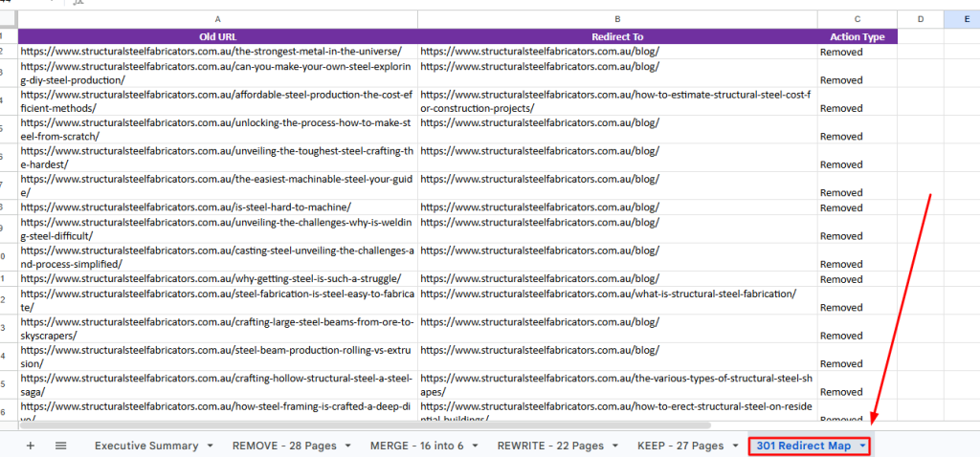Expand KEEP - 27 Pages tab arrow
Image resolution: width=980 pixels, height=457 pixels.
(x=735, y=446)
